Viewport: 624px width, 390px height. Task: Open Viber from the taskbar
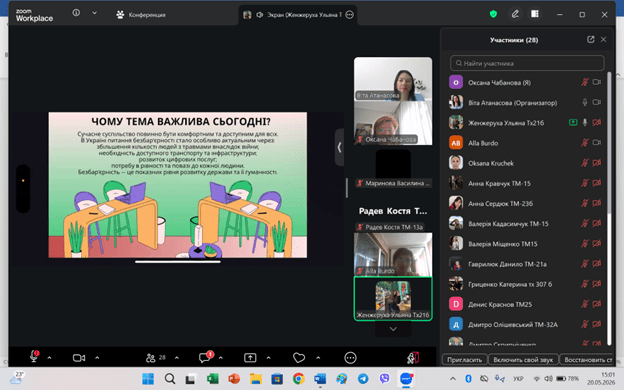tap(384, 379)
